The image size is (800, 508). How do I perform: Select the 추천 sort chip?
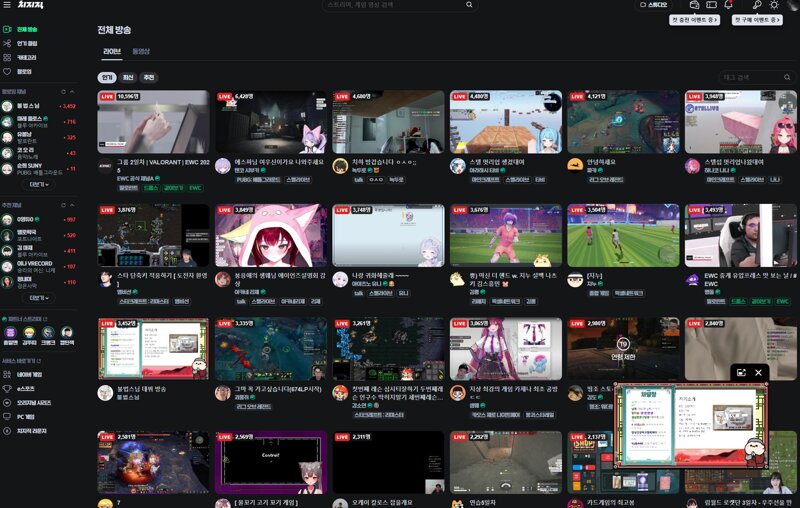click(x=148, y=78)
